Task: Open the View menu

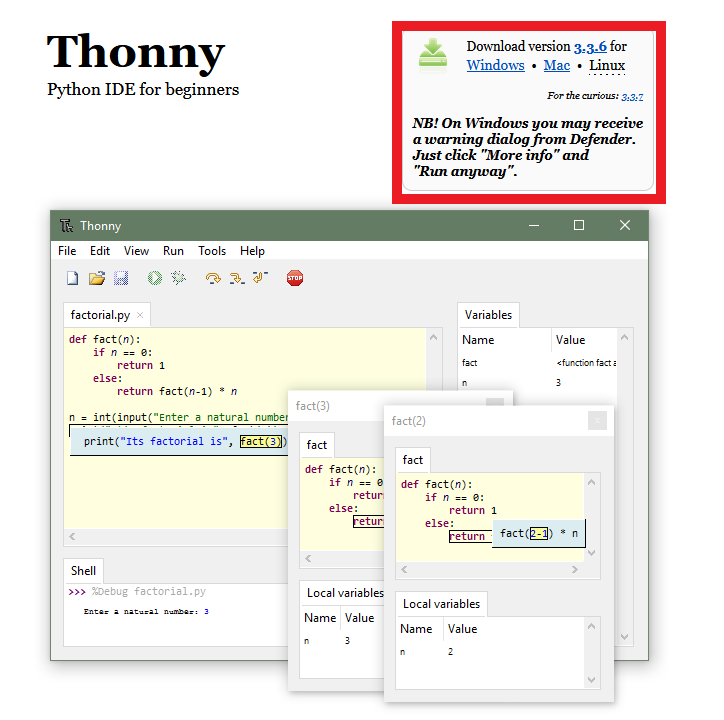Action: tap(136, 251)
